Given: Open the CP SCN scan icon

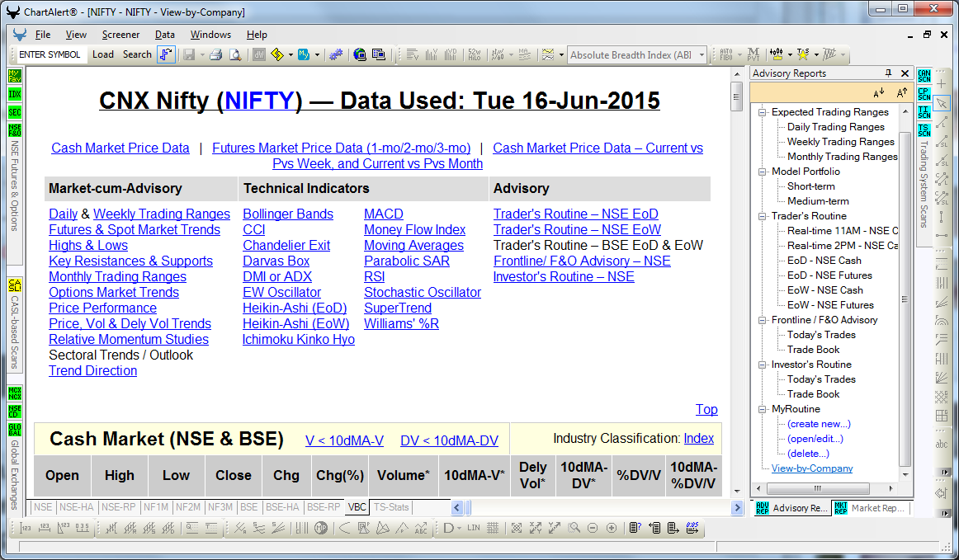Looking at the screenshot, I should (924, 94).
